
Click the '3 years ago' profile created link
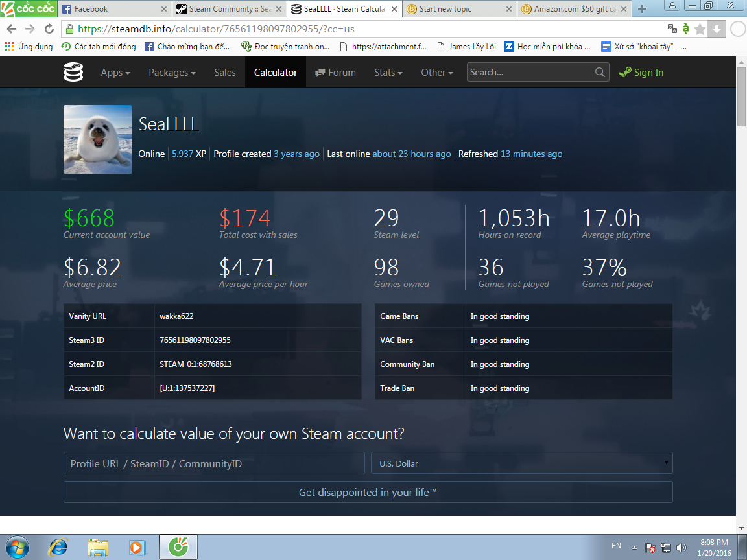[296, 154]
